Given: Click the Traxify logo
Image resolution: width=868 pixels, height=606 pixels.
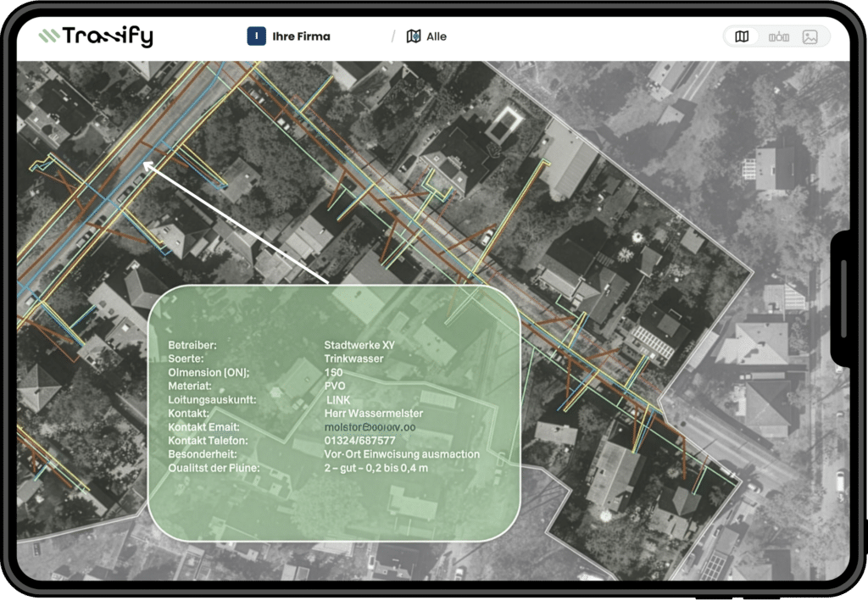Looking at the screenshot, I should coord(96,36).
